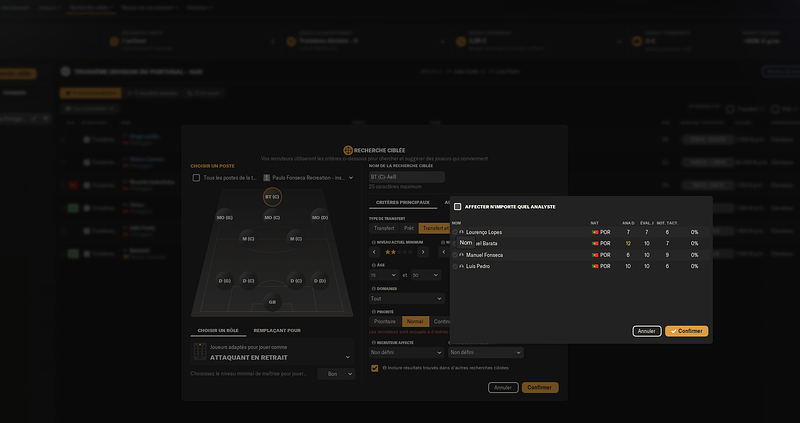Click the search name field containing BT (C)-AeR

click(x=407, y=177)
